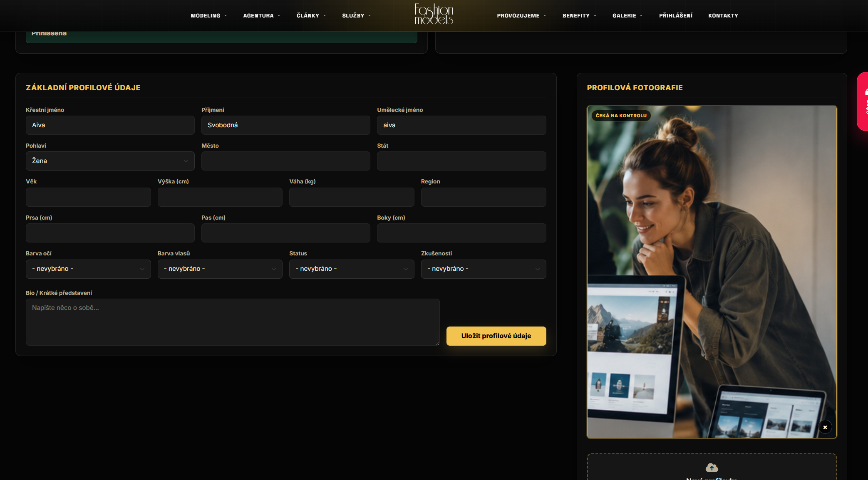
Task: Focus the Boky (cm) input field
Action: (x=461, y=233)
